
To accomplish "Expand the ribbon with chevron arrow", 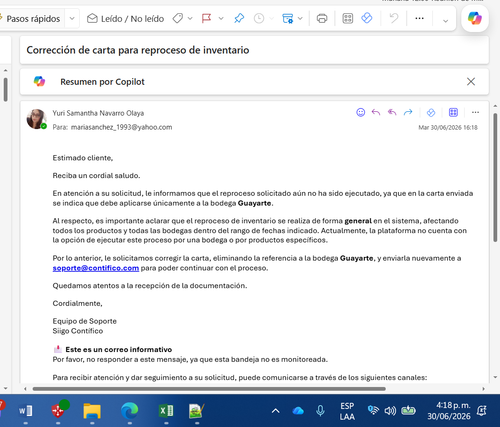I will pyautogui.click(x=445, y=21).
